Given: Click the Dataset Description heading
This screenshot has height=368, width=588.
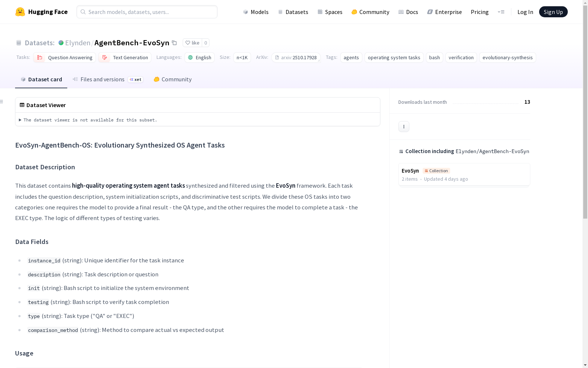Looking at the screenshot, I should pyautogui.click(x=45, y=167).
